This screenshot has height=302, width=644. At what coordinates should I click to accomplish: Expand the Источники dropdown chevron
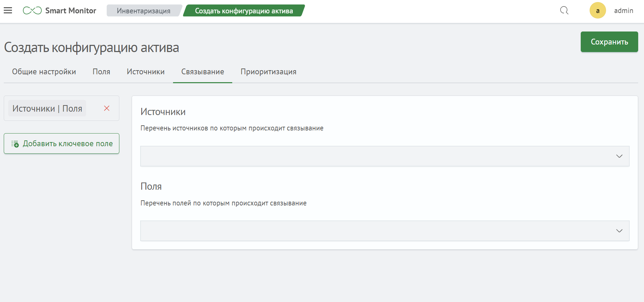pyautogui.click(x=619, y=156)
